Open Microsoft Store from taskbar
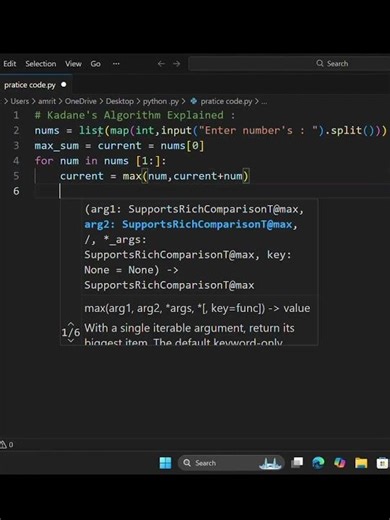 coord(382,463)
